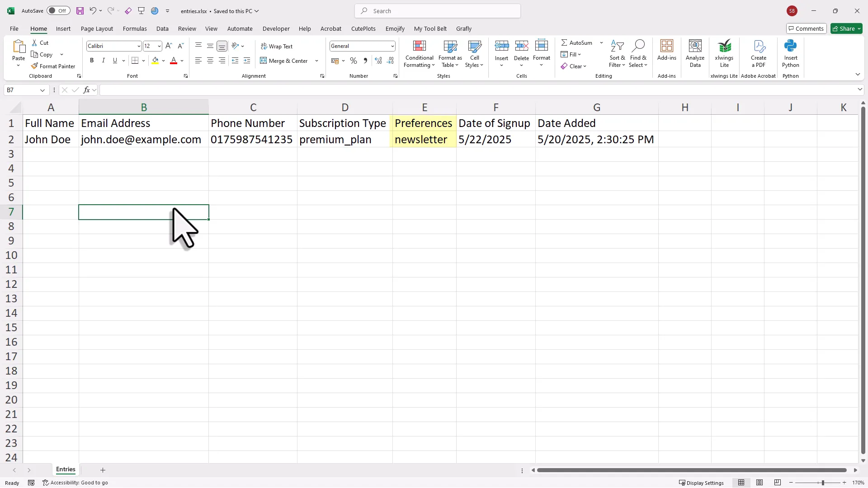The width and height of the screenshot is (868, 488).
Task: Open the Fill dropdown
Action: tap(571, 55)
